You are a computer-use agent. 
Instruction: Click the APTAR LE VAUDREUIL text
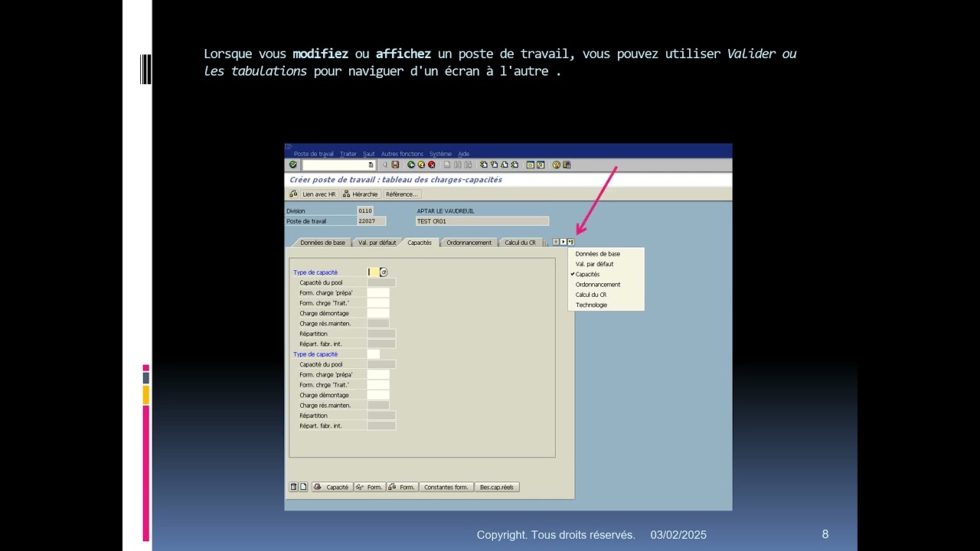click(x=446, y=211)
